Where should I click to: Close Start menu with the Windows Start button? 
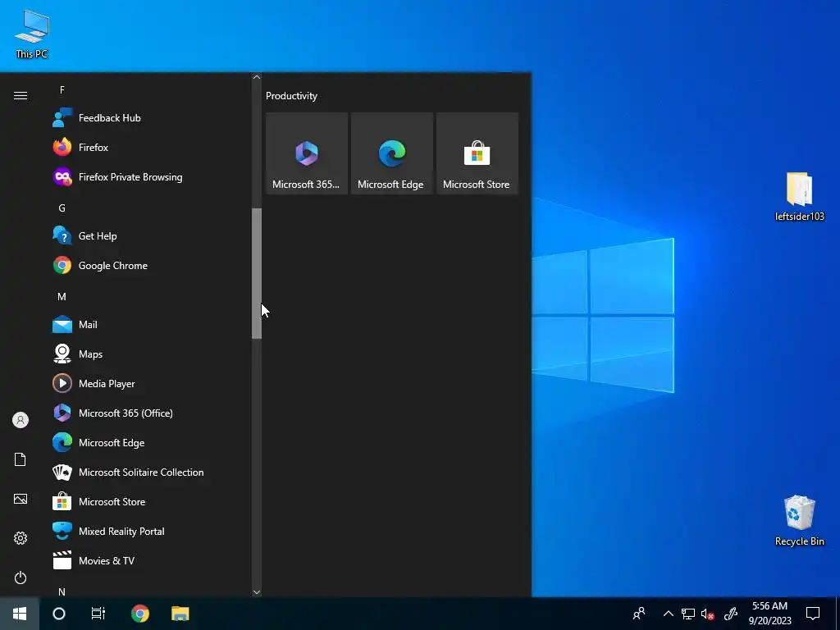pos(20,614)
